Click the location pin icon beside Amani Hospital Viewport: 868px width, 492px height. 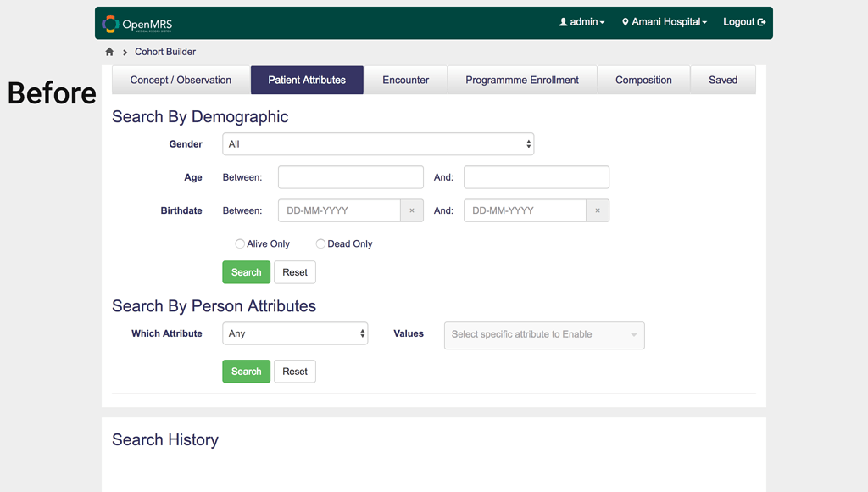coord(627,22)
